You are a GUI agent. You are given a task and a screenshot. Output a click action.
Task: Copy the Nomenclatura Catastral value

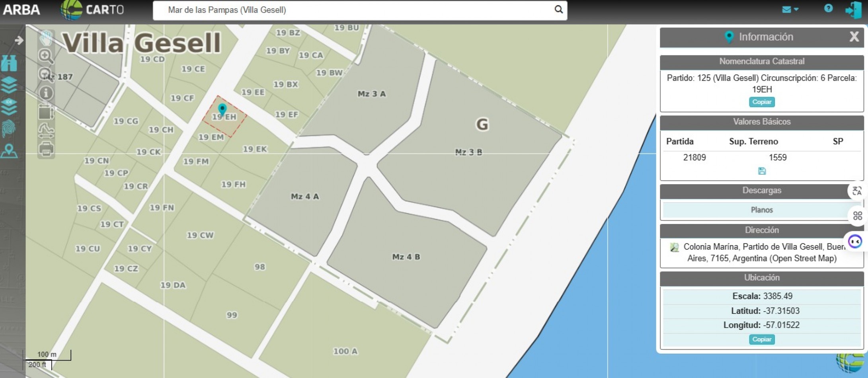762,102
